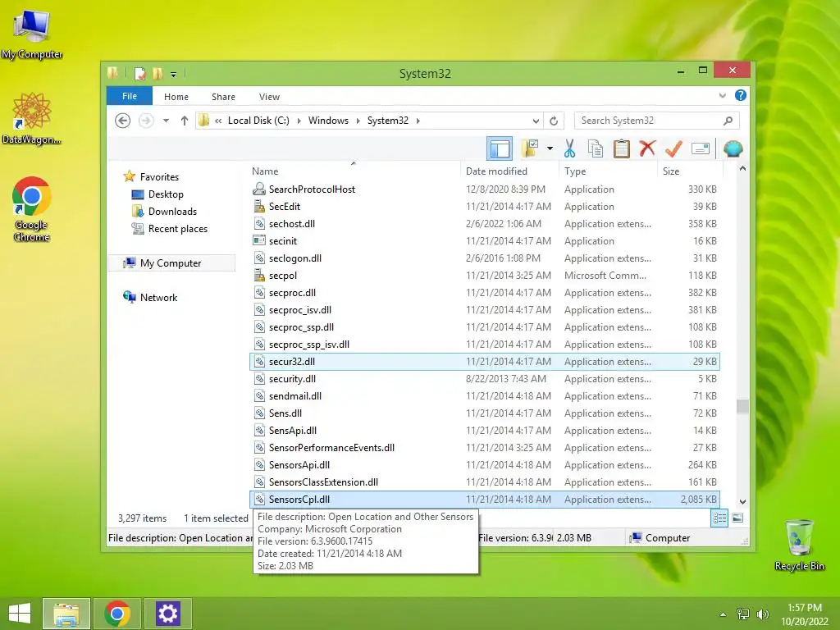Click the red X Delete icon
Viewport: 840px width, 630px height.
coord(647,148)
